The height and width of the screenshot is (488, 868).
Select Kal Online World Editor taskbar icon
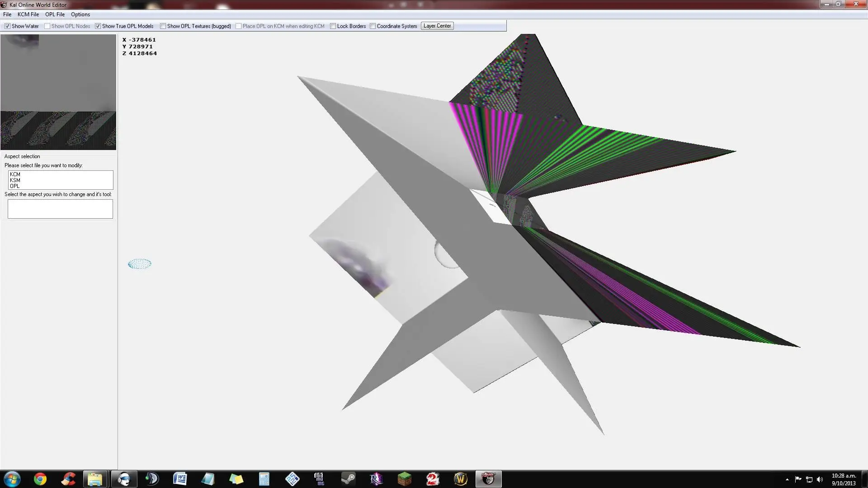(x=489, y=479)
